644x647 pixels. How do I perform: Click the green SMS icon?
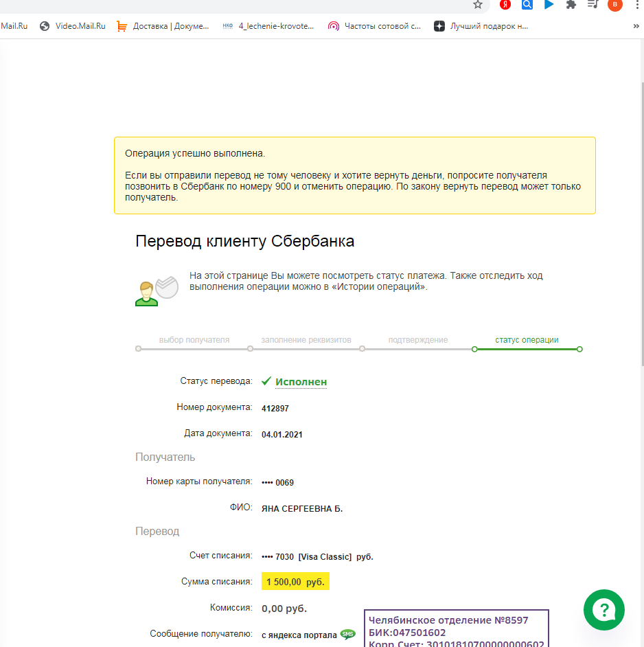coord(348,634)
